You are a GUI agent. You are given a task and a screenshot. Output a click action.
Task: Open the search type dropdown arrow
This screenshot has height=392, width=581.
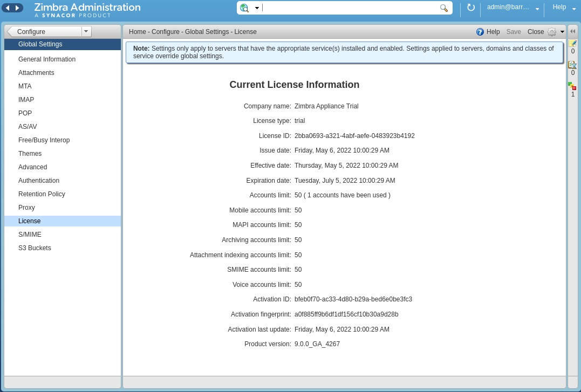257,8
